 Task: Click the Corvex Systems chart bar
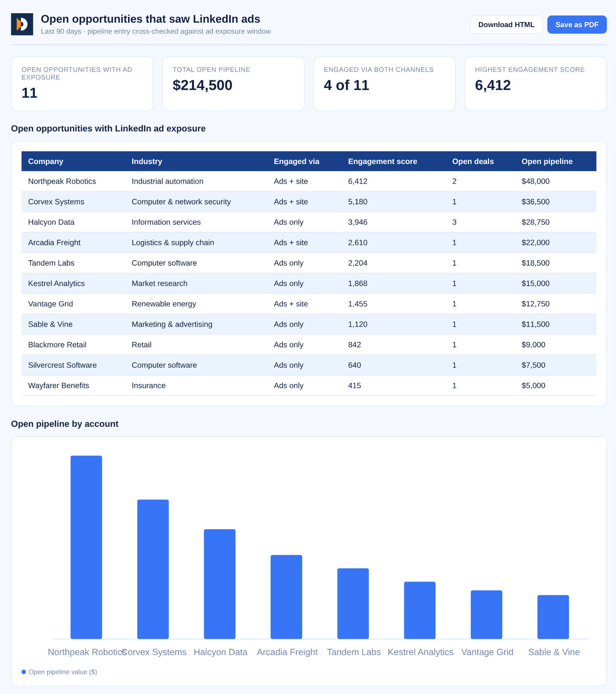click(x=153, y=569)
